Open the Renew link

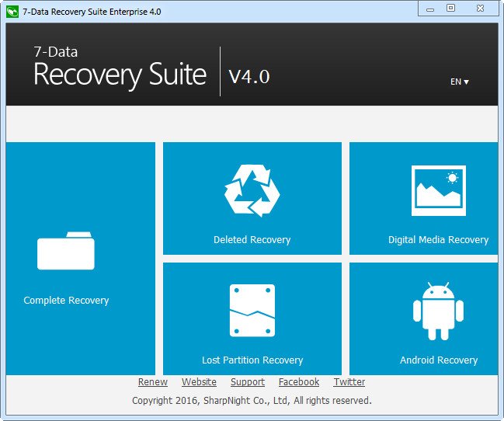point(153,381)
